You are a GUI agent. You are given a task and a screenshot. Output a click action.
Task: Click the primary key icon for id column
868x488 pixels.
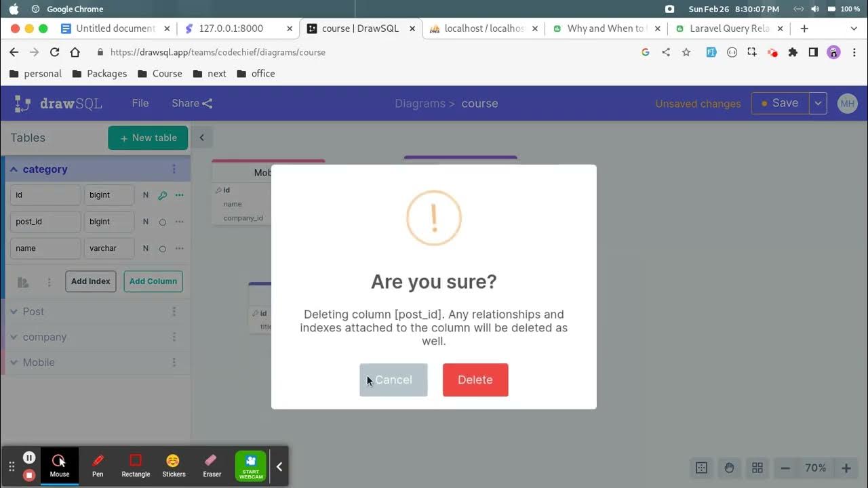click(x=162, y=195)
